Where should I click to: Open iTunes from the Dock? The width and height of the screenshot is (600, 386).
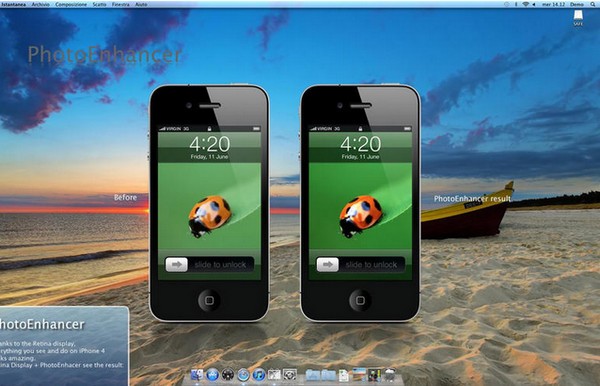(x=259, y=375)
